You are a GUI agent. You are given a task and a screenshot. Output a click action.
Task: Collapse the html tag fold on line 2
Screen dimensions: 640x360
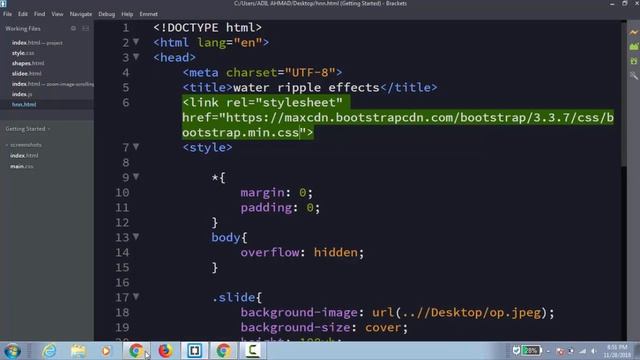(x=136, y=42)
